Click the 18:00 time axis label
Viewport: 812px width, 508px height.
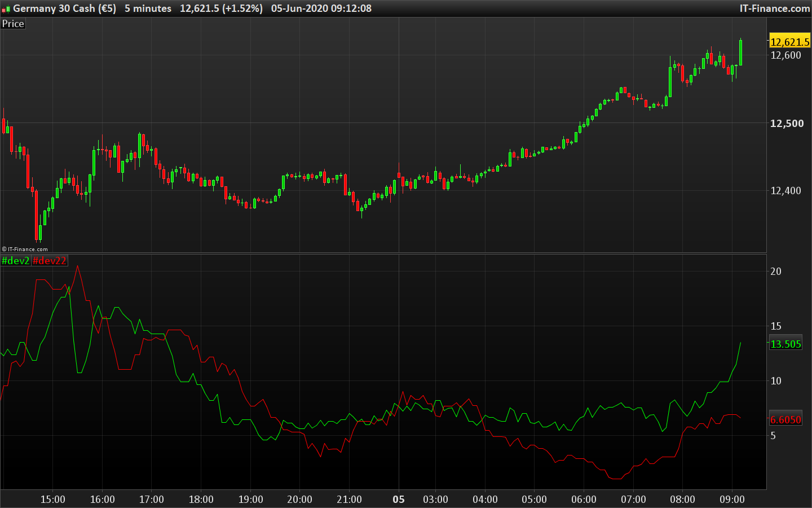click(x=201, y=500)
